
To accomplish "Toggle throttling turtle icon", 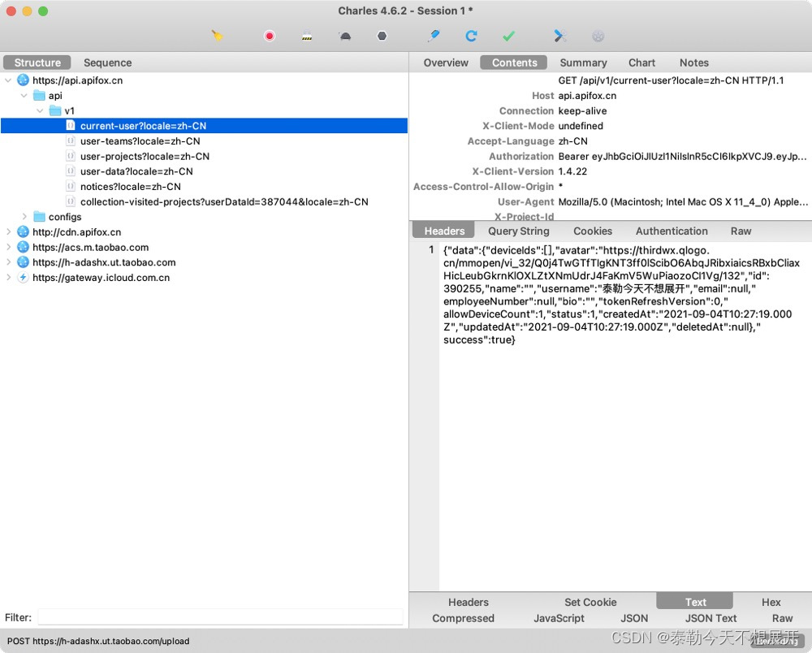I will (x=345, y=36).
